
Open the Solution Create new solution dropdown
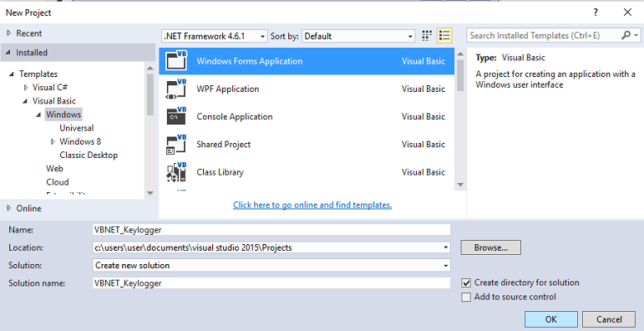446,266
